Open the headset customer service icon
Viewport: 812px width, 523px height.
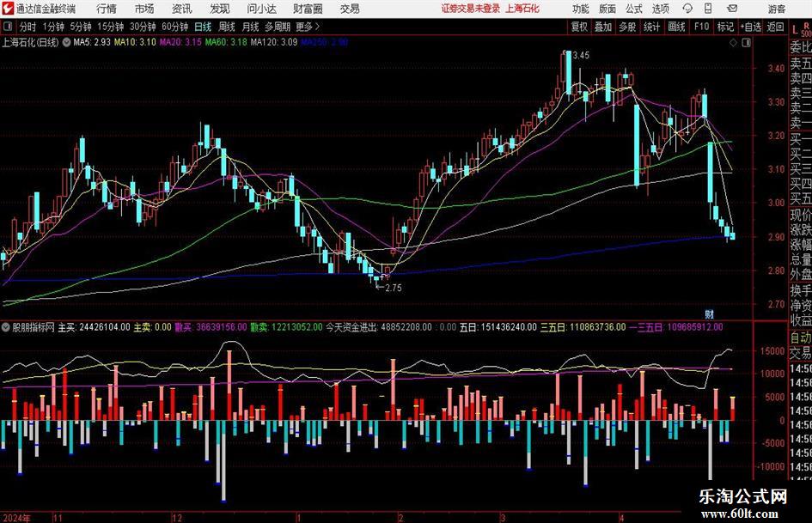tap(687, 9)
